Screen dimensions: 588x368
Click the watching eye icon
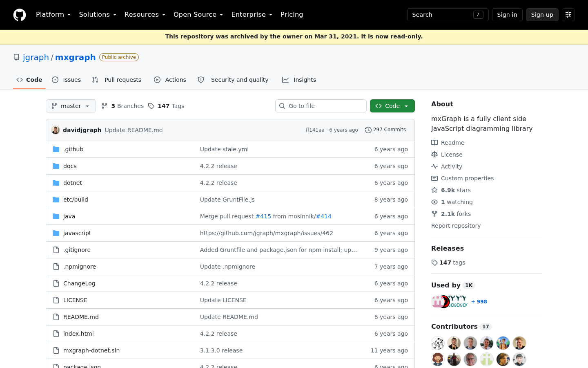(x=434, y=202)
